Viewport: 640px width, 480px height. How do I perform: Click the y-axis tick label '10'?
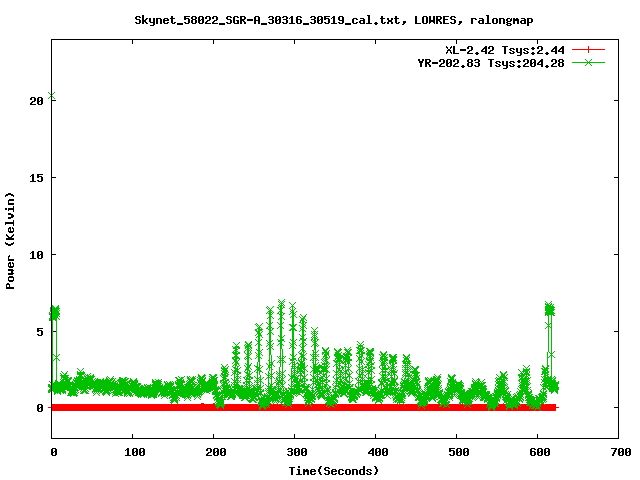coord(36,255)
